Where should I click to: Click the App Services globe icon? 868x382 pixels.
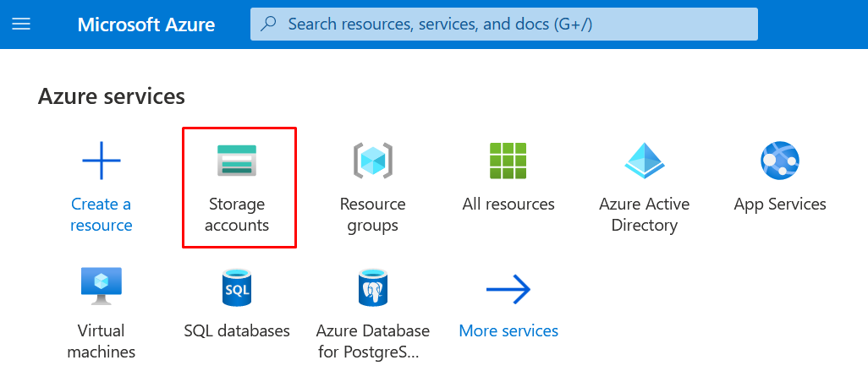tap(780, 160)
